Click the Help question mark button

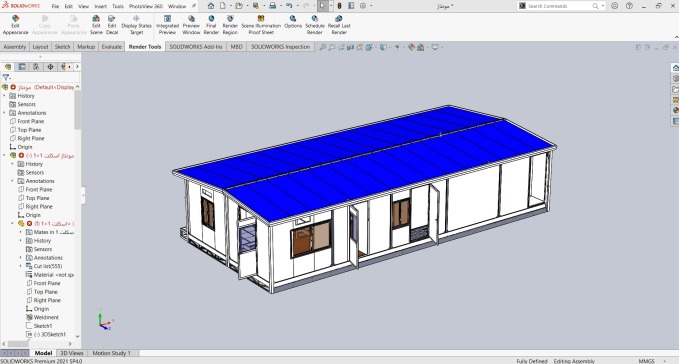(x=629, y=6)
